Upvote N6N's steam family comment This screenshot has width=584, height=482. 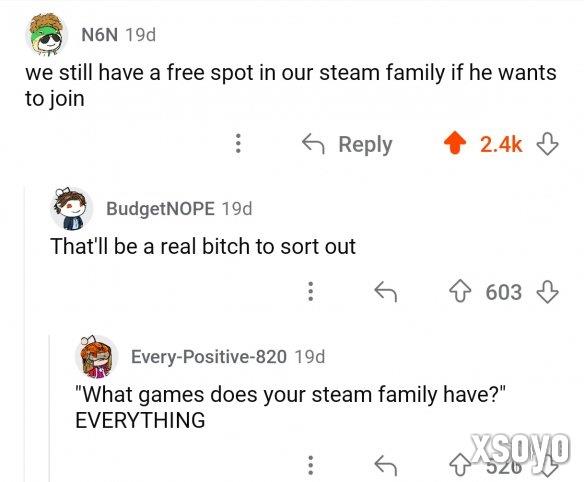[455, 143]
